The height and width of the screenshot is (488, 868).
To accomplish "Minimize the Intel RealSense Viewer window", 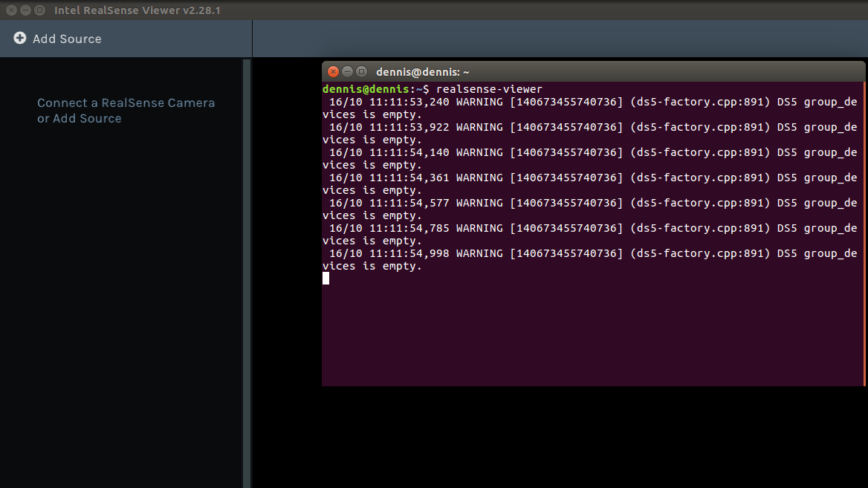I will tap(25, 10).
